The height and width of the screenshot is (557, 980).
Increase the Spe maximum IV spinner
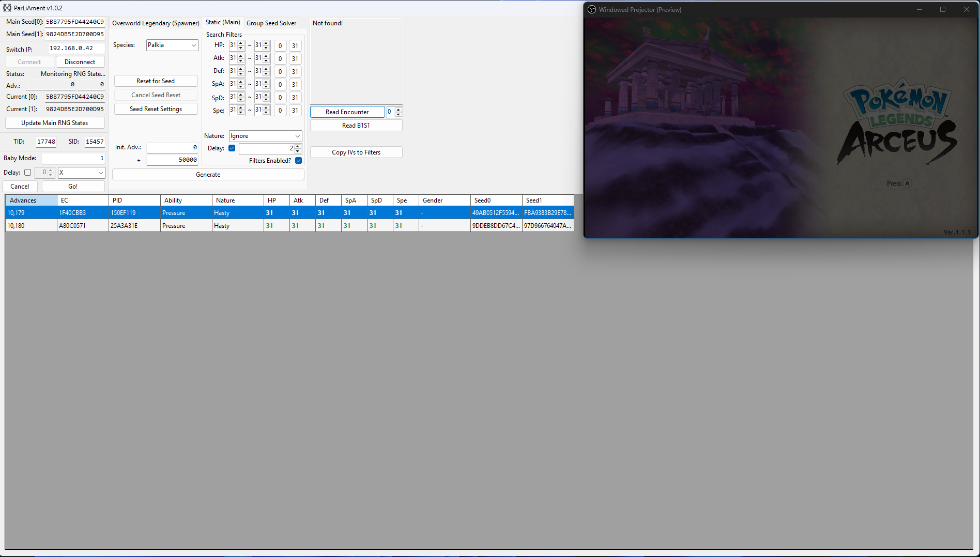click(266, 108)
